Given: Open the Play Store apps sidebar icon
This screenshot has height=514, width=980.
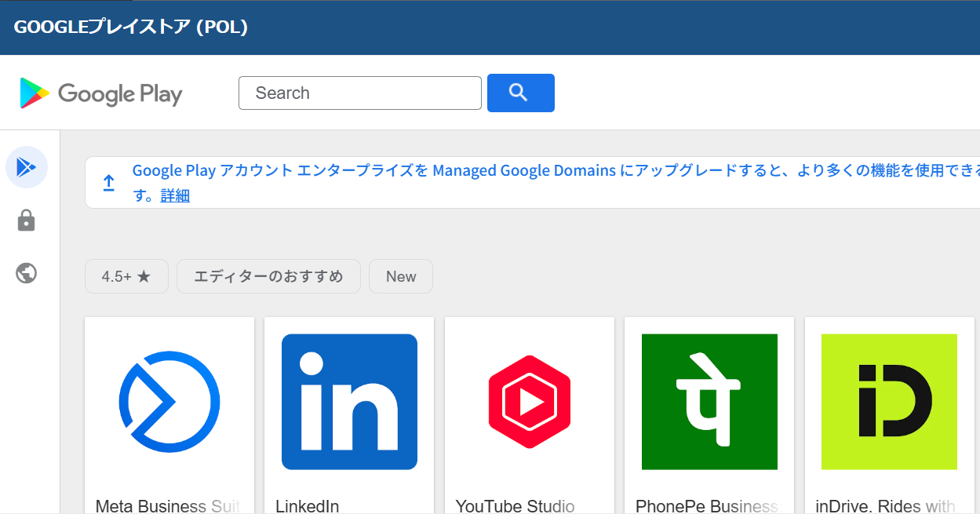Looking at the screenshot, I should pyautogui.click(x=27, y=167).
